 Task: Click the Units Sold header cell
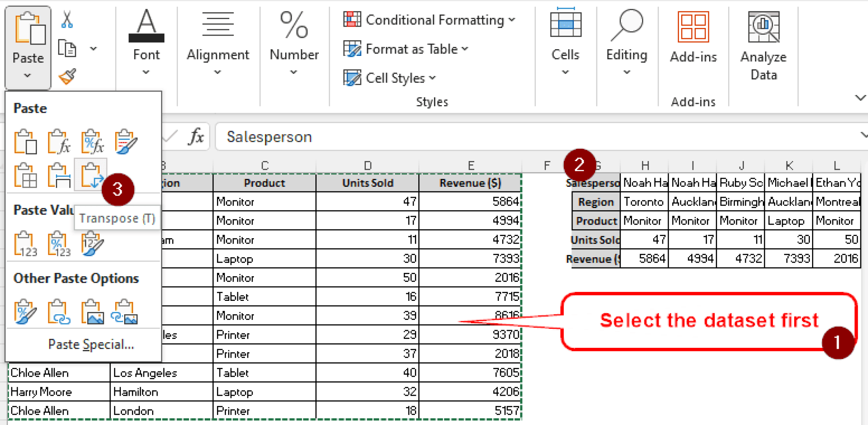(x=367, y=183)
